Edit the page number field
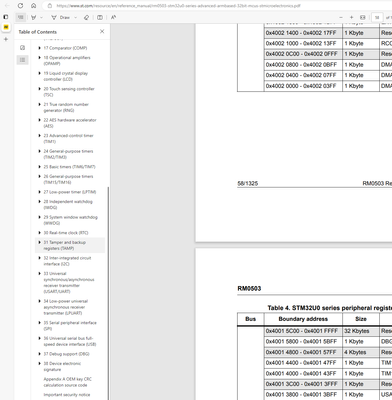 point(377,17)
